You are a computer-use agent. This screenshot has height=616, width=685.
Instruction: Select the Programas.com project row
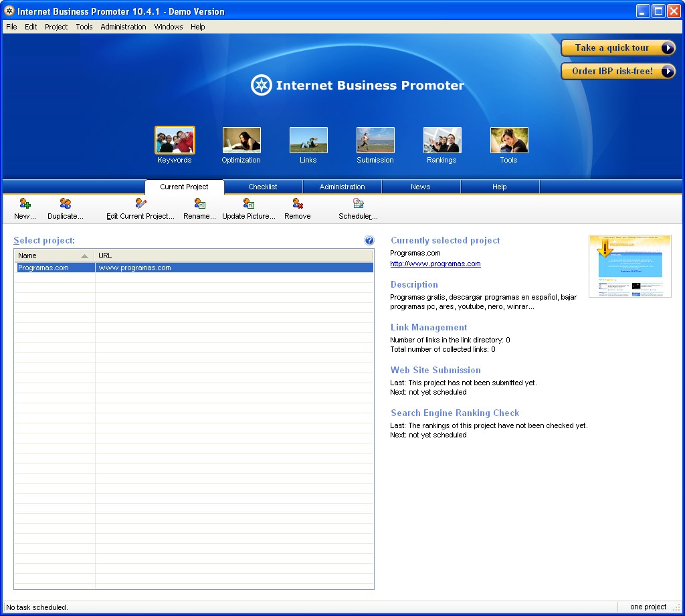(x=195, y=268)
